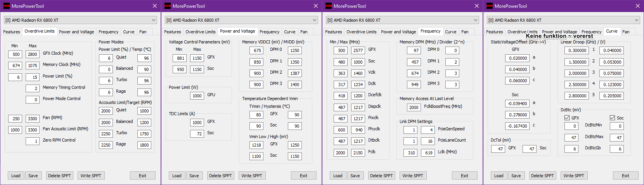This screenshot has height=185, width=644.
Task: Close the window showing Overdrive Limits
Action: tap(154, 6)
